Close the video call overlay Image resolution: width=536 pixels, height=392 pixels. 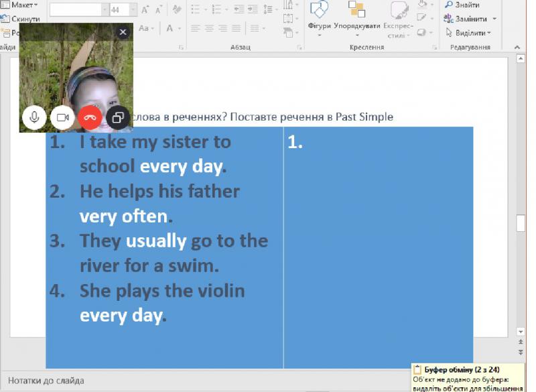[123, 32]
